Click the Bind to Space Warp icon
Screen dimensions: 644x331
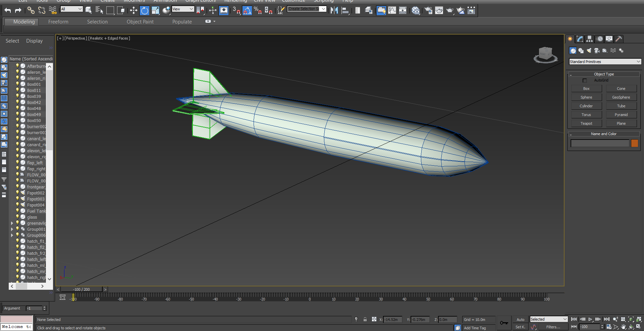(53, 10)
